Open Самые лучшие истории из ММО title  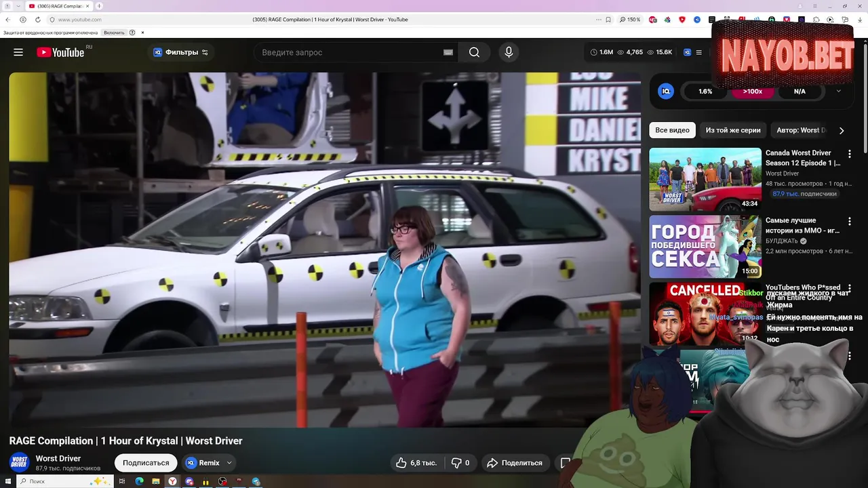click(x=803, y=226)
